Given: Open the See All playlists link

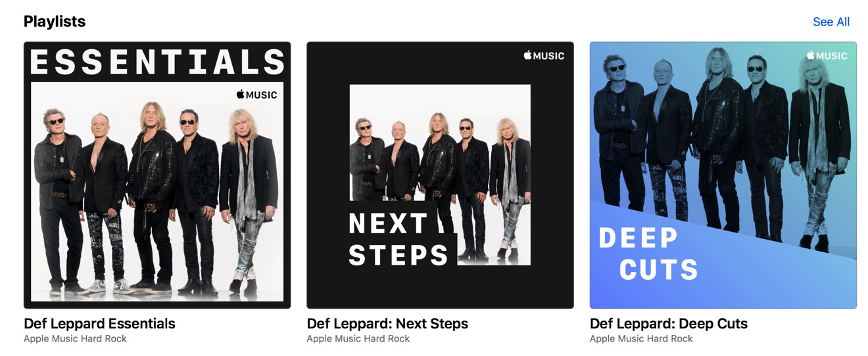Looking at the screenshot, I should tap(831, 22).
